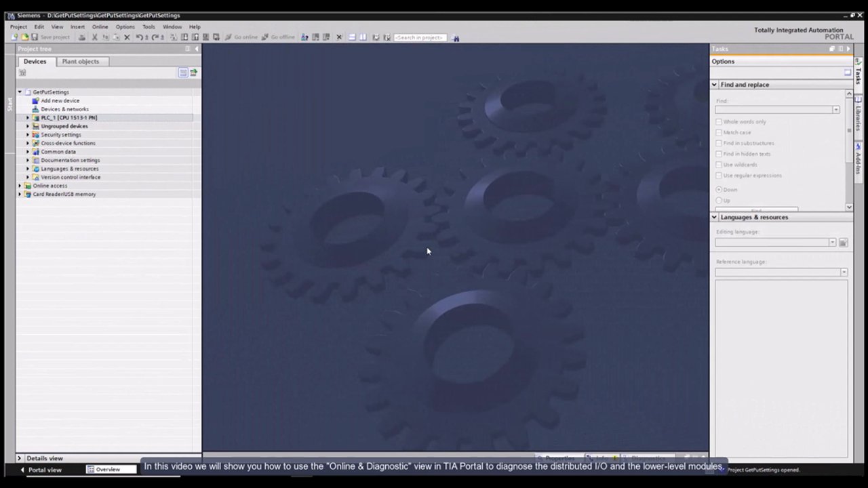868x488 pixels.
Task: Click the Undo arrow icon
Action: click(139, 37)
